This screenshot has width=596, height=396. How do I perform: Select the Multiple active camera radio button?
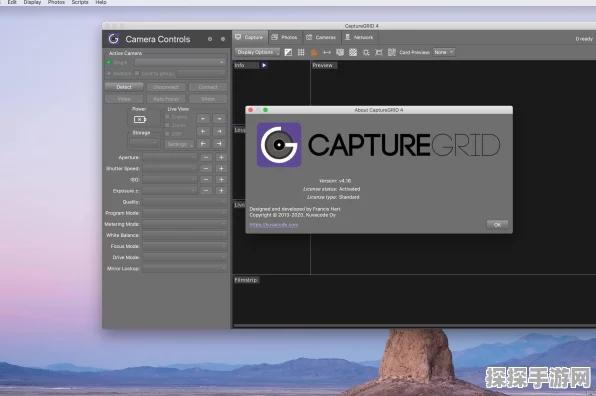(x=109, y=73)
